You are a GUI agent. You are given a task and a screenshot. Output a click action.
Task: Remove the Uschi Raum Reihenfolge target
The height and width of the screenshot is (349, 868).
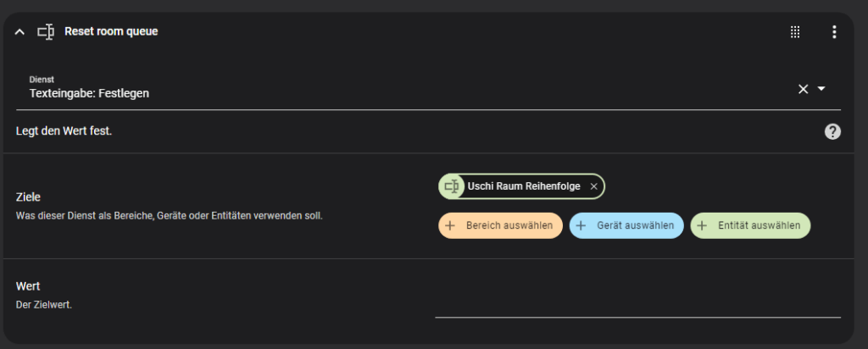click(594, 187)
